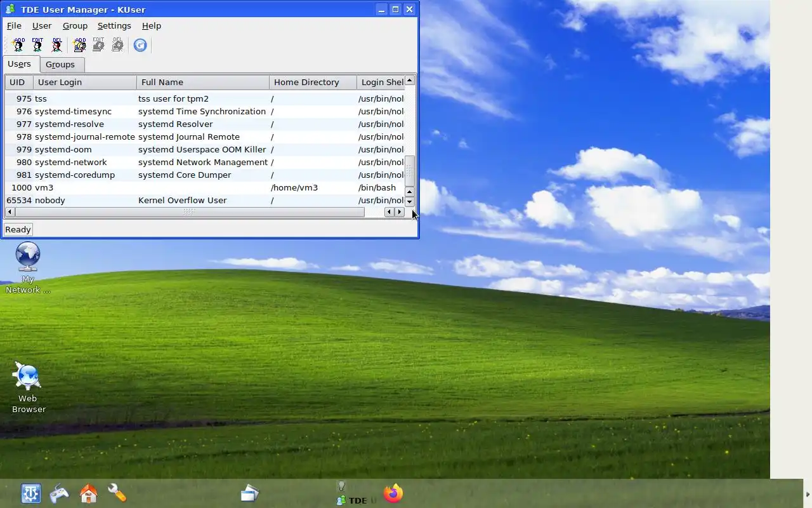Open the Help menu
812x508 pixels.
coord(152,26)
